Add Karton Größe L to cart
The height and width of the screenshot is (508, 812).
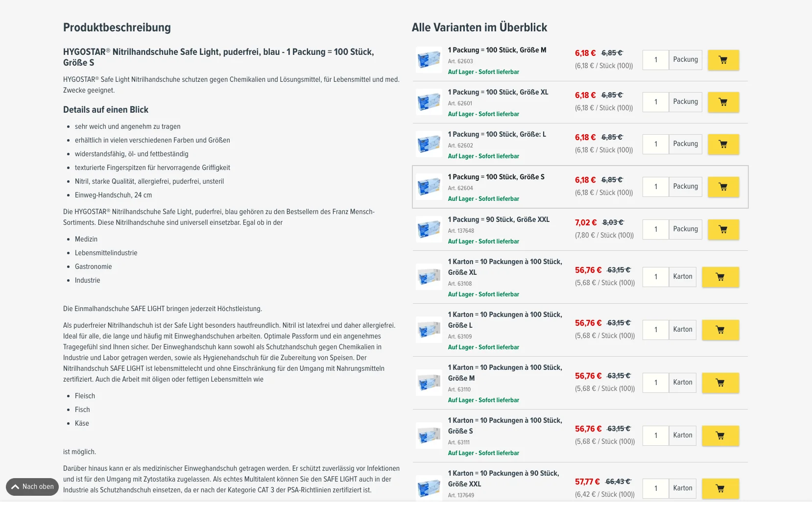tap(720, 330)
